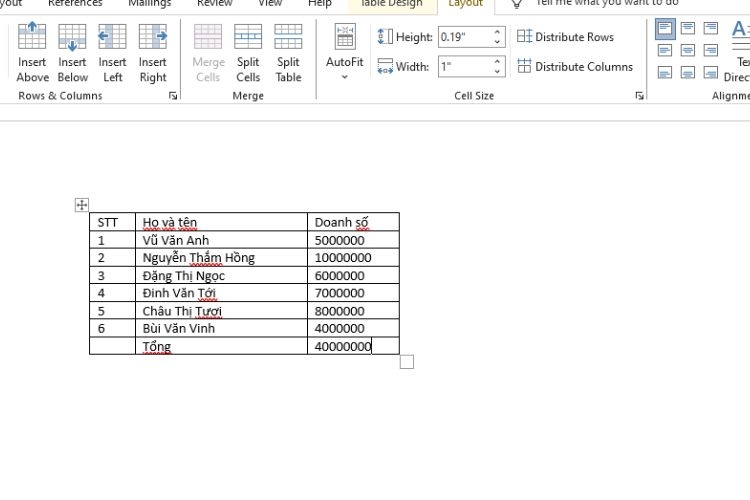Select Align Top Right alignment
Image resolution: width=750 pixels, height=500 pixels.
pyautogui.click(x=711, y=28)
